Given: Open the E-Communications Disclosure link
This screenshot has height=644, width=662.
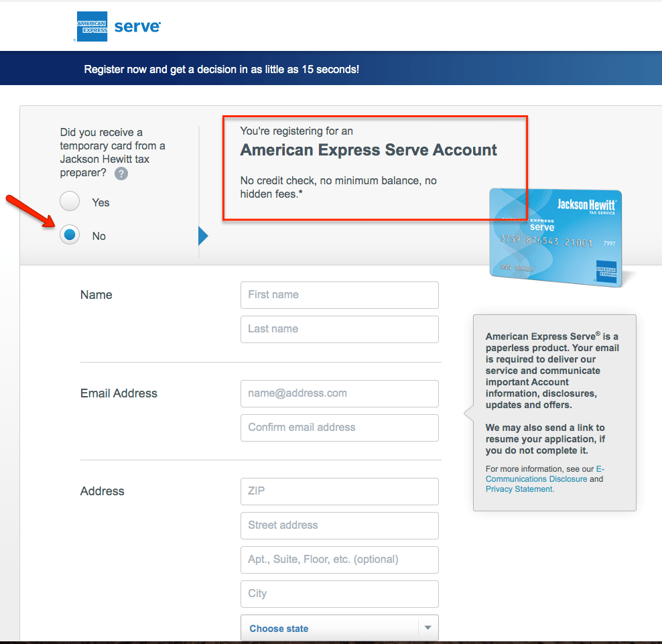Looking at the screenshot, I should click(545, 474).
